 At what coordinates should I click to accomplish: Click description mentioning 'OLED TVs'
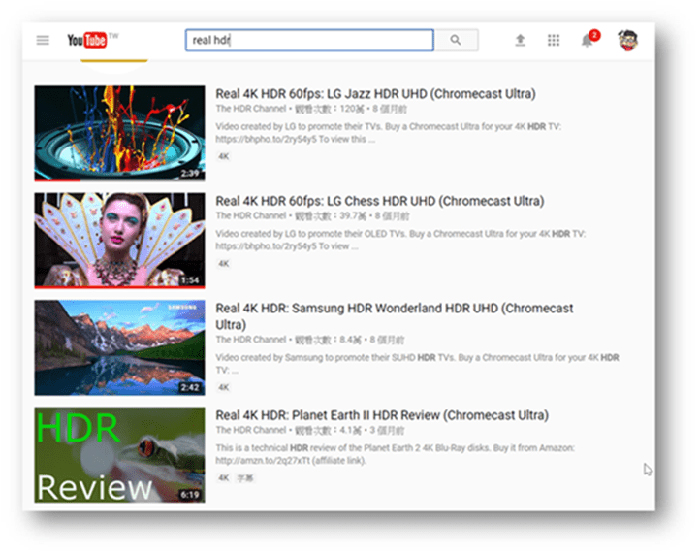pyautogui.click(x=400, y=240)
